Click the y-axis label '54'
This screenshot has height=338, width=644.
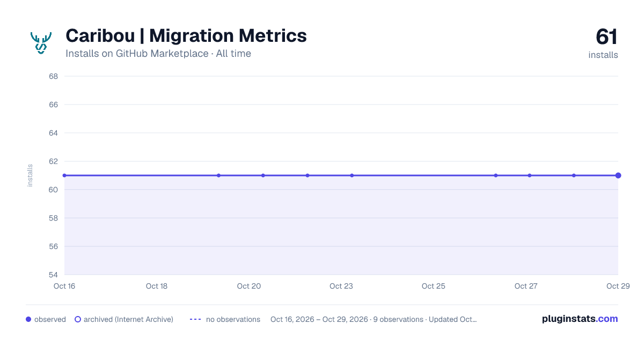pyautogui.click(x=54, y=275)
